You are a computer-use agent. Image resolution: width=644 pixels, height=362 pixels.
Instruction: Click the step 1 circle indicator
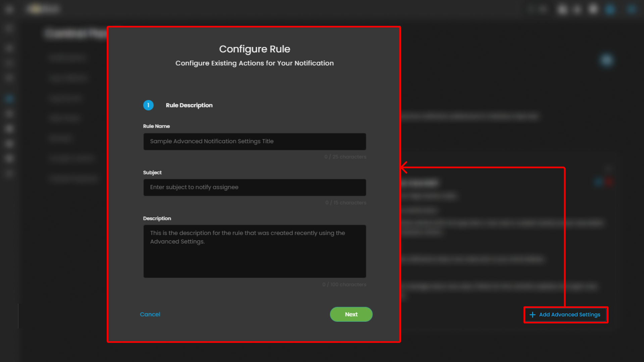pos(148,105)
